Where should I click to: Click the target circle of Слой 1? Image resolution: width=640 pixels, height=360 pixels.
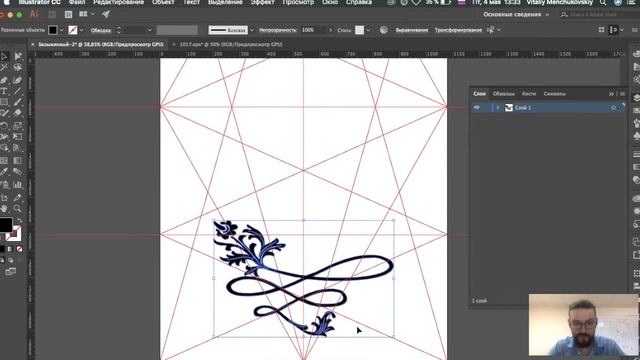(x=613, y=108)
